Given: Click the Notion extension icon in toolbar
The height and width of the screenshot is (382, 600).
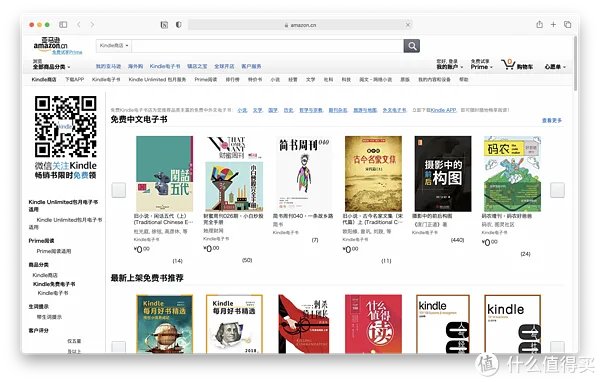Looking at the screenshot, I should tap(164, 25).
